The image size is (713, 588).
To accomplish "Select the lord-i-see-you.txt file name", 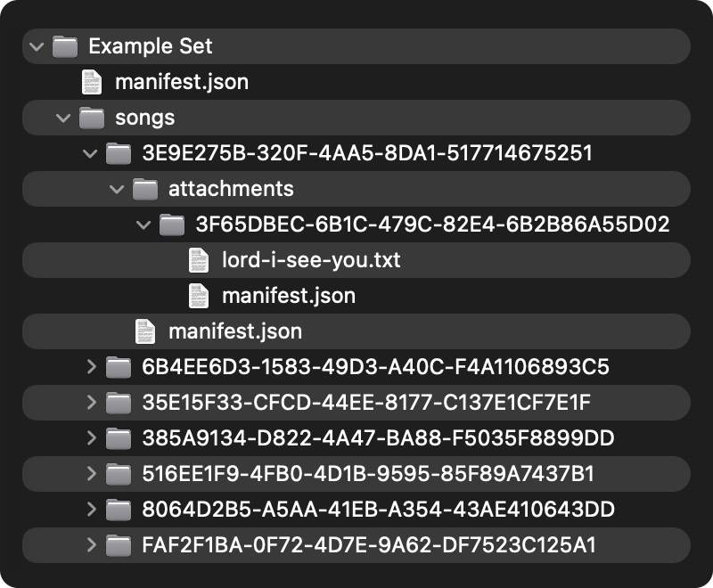I will [311, 260].
